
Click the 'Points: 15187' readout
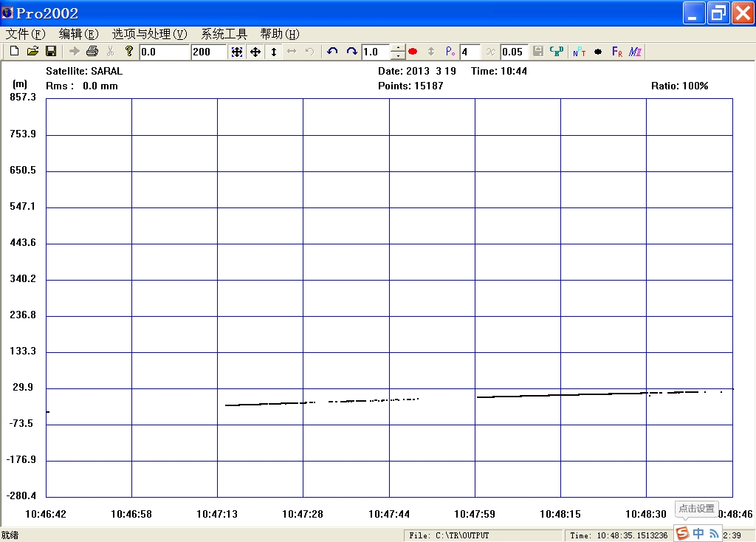tap(410, 86)
